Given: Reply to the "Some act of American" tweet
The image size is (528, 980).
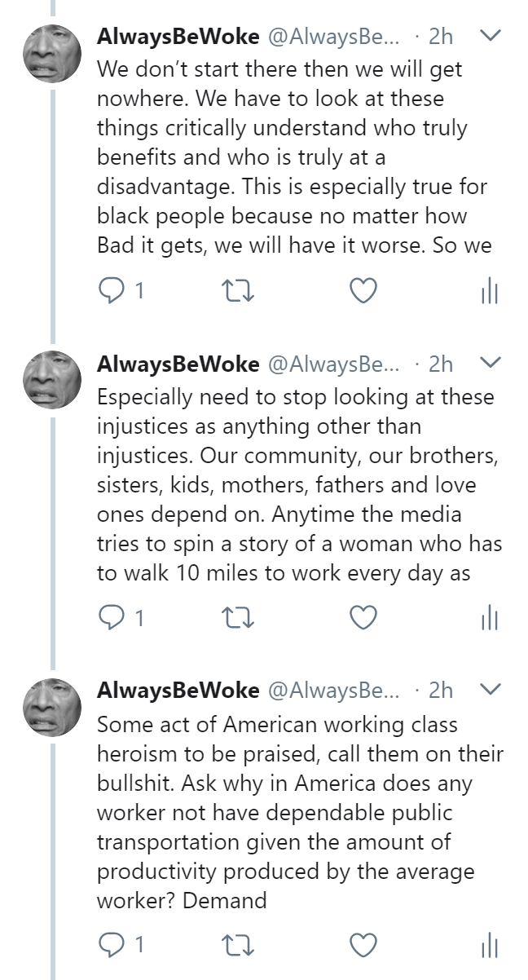Looking at the screenshot, I should [110, 946].
